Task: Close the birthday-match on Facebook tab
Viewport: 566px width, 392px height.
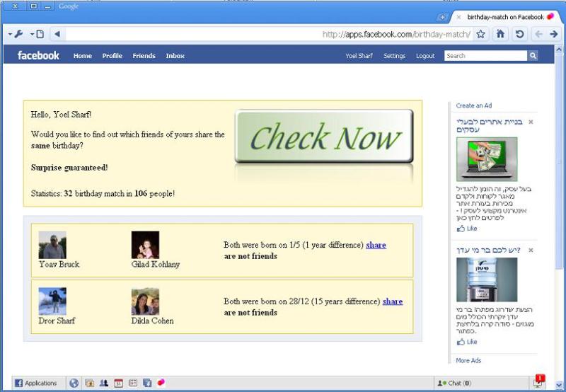Action: (x=458, y=17)
